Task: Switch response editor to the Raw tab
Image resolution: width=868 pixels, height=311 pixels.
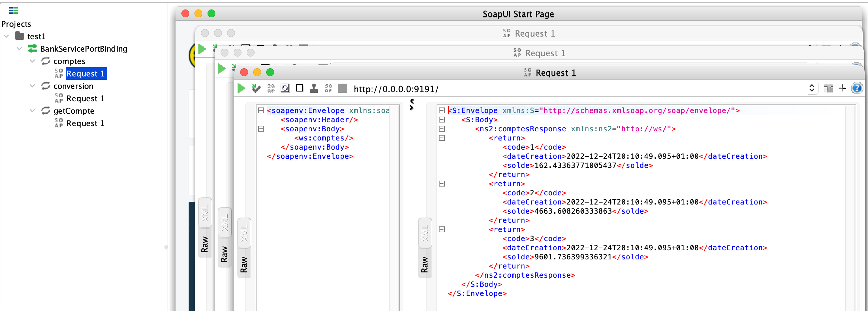Action: [425, 264]
